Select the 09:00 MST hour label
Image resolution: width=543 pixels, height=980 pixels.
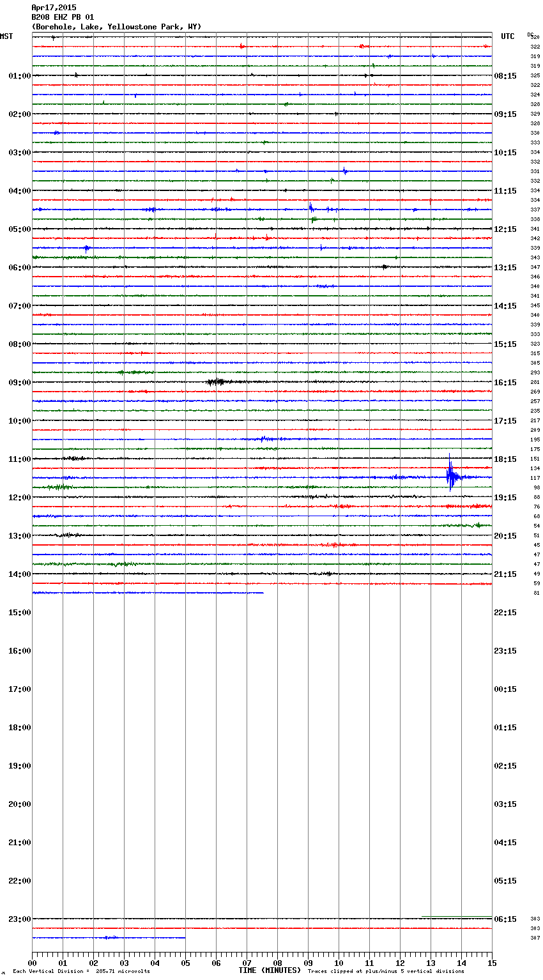click(x=20, y=383)
